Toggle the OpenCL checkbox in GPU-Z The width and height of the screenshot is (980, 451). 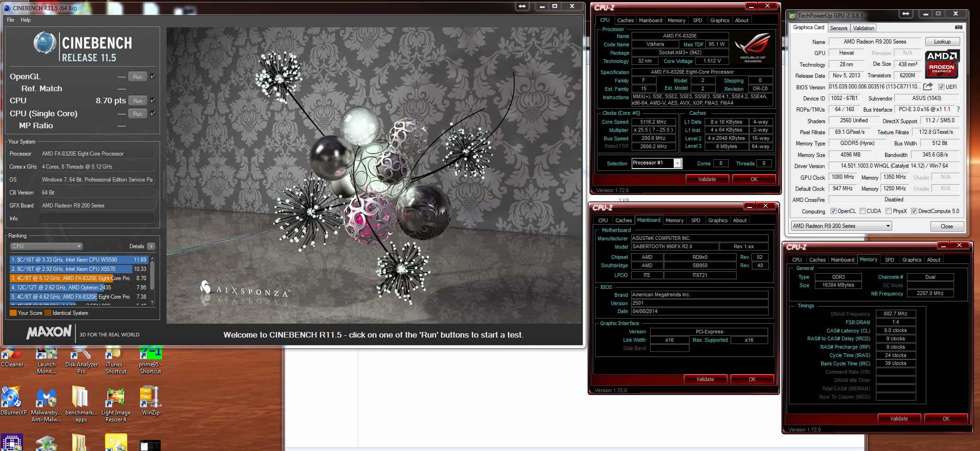coord(833,211)
